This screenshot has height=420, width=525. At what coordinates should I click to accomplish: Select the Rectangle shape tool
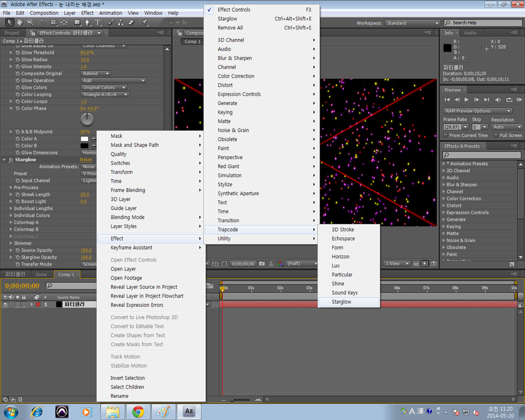78,22
